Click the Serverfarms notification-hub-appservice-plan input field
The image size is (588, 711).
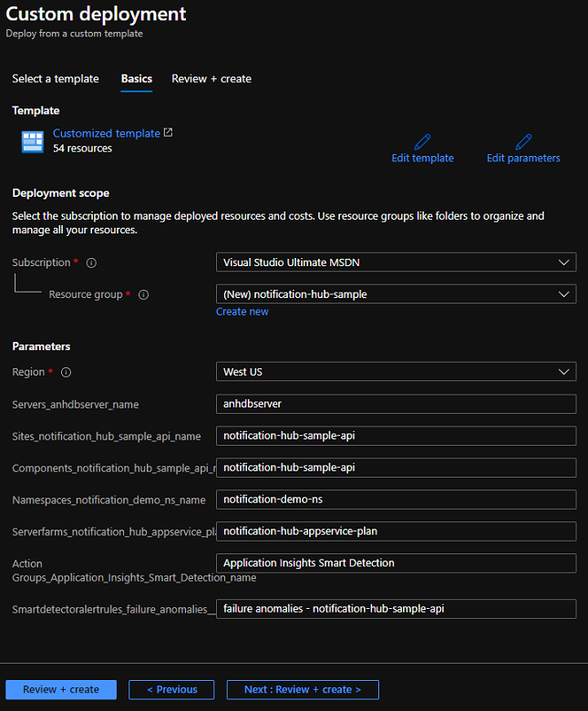click(x=397, y=531)
